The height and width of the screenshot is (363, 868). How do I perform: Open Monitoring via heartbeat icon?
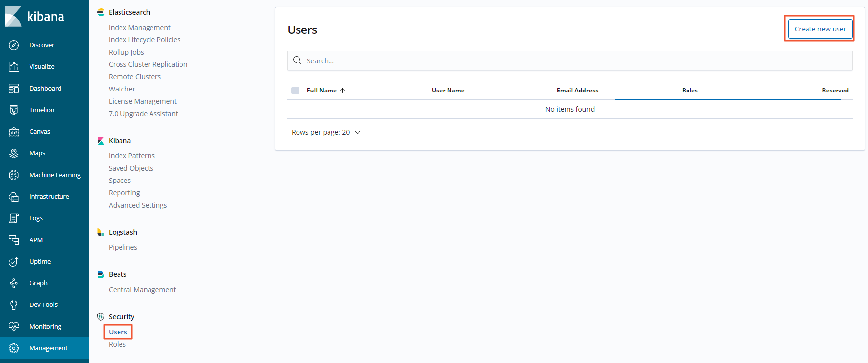[14, 327]
